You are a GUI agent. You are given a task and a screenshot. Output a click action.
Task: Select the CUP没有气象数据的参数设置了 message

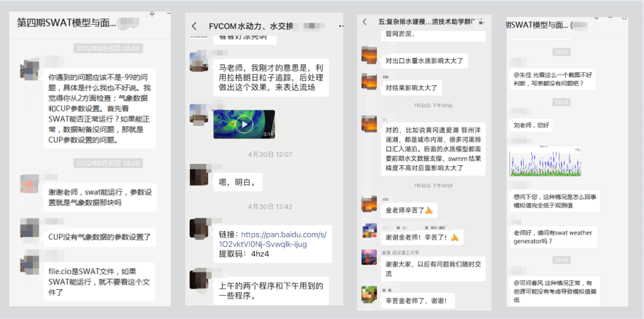coord(100,237)
